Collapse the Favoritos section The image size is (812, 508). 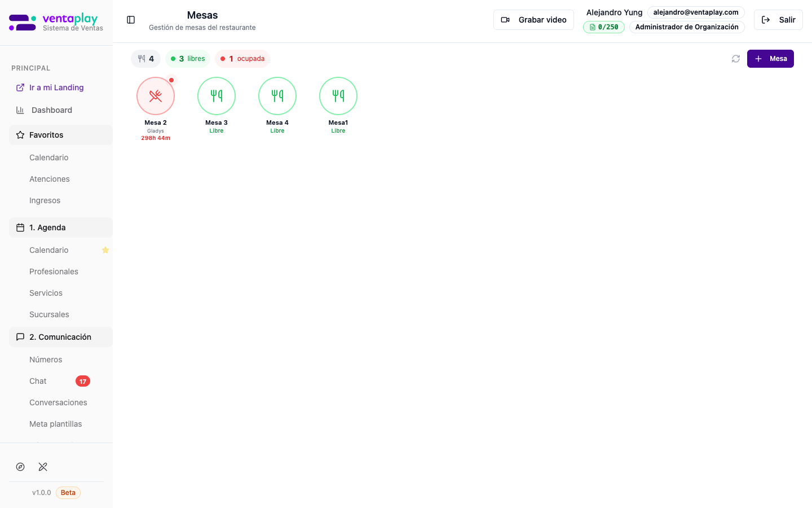point(61,135)
